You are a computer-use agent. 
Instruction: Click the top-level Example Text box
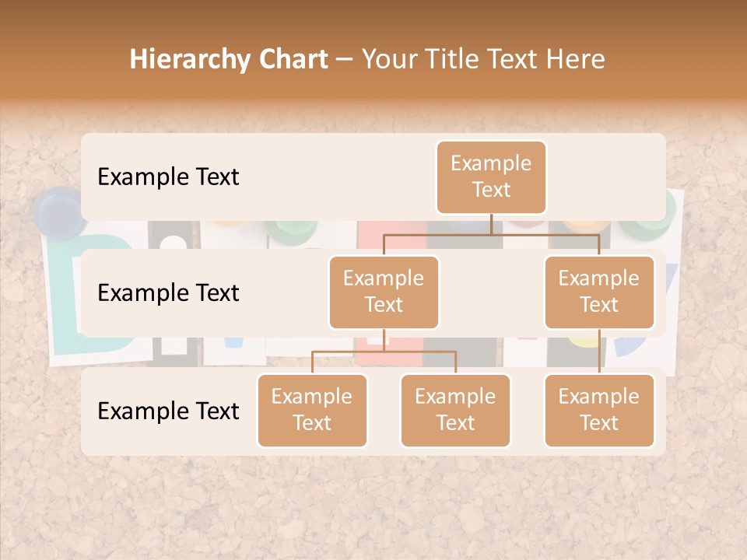pyautogui.click(x=491, y=177)
